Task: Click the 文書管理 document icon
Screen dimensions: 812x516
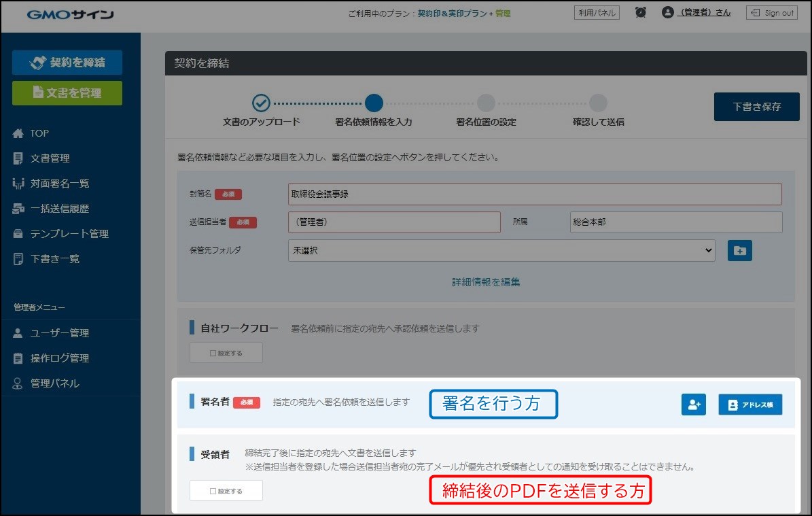Action: coord(18,158)
